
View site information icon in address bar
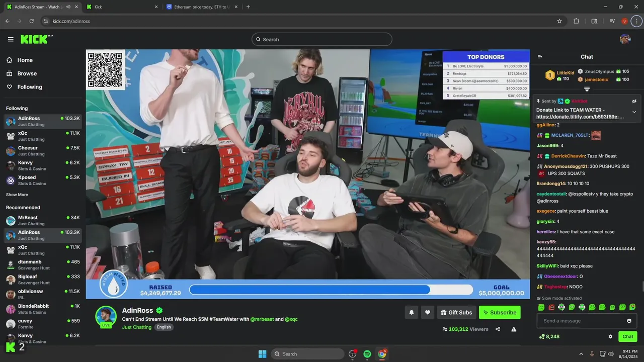point(46,21)
